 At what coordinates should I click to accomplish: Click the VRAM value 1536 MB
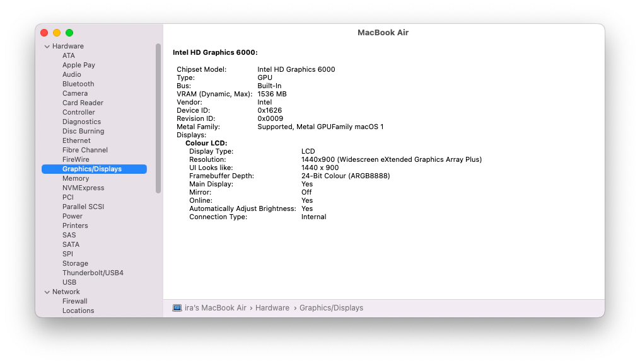[x=272, y=94]
